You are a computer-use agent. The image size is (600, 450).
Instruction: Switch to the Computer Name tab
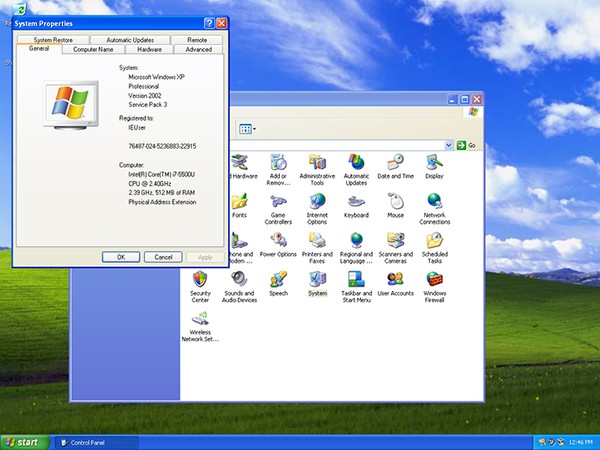(x=93, y=49)
